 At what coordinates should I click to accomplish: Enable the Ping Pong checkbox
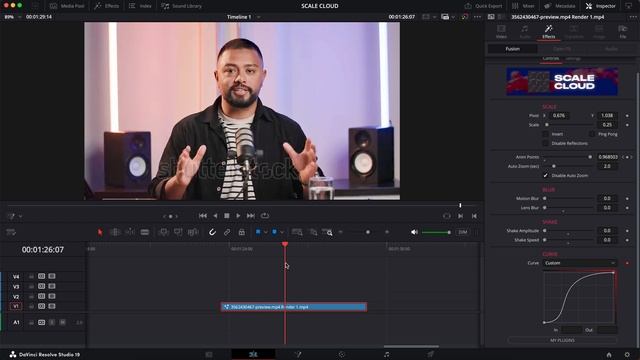[x=592, y=134]
